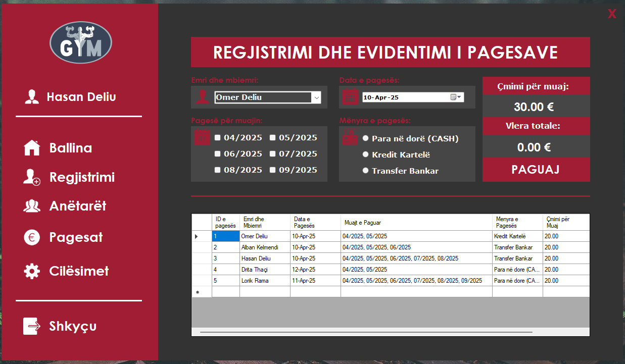Tick the 07/2025 month checkbox
The height and width of the screenshot is (364, 625).
(273, 154)
